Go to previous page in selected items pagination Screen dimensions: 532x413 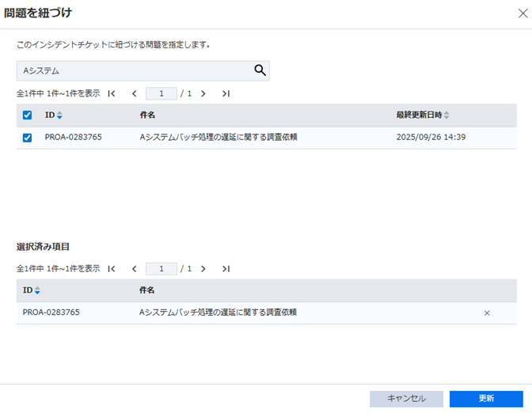click(x=134, y=269)
